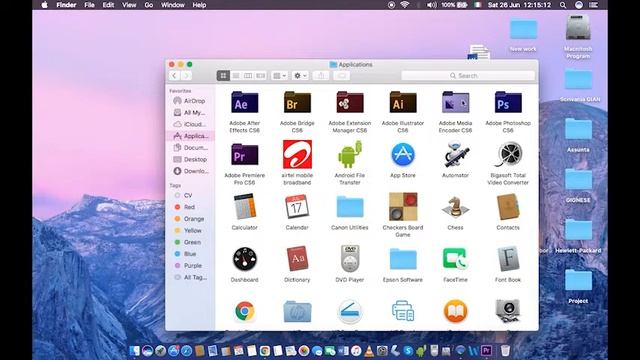640x360 pixels.
Task: Select the Epson Software folder
Action: click(x=403, y=259)
